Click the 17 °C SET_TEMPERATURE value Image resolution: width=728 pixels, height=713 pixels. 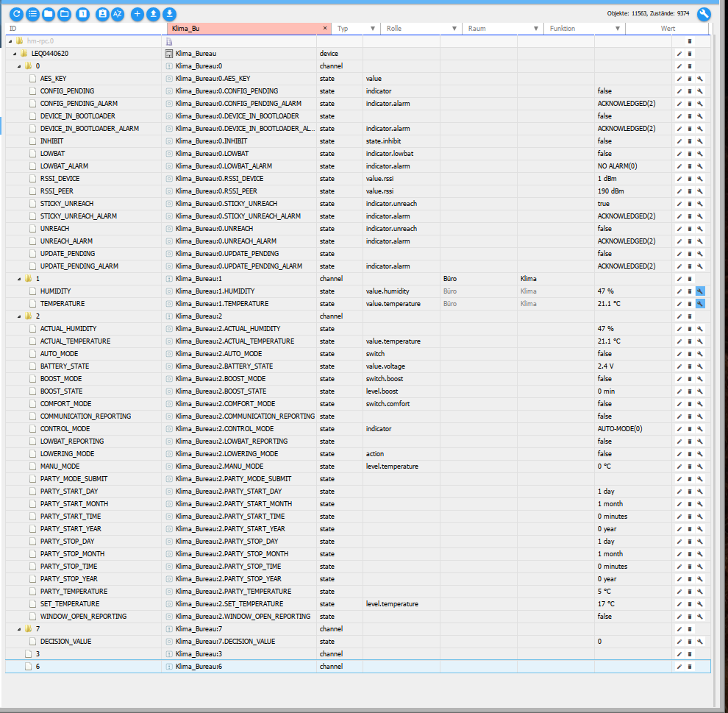point(606,604)
